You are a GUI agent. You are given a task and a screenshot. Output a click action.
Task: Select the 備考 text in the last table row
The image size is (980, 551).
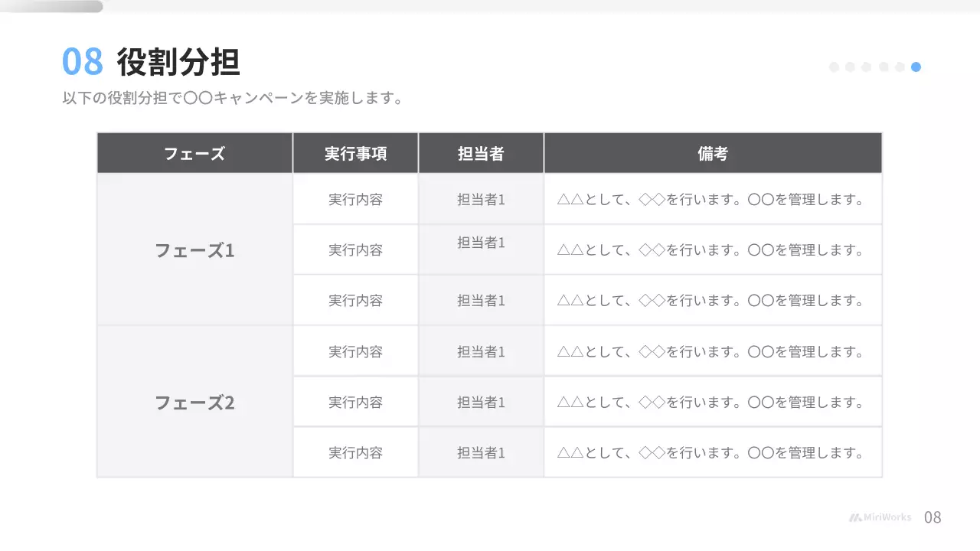pyautogui.click(x=710, y=453)
